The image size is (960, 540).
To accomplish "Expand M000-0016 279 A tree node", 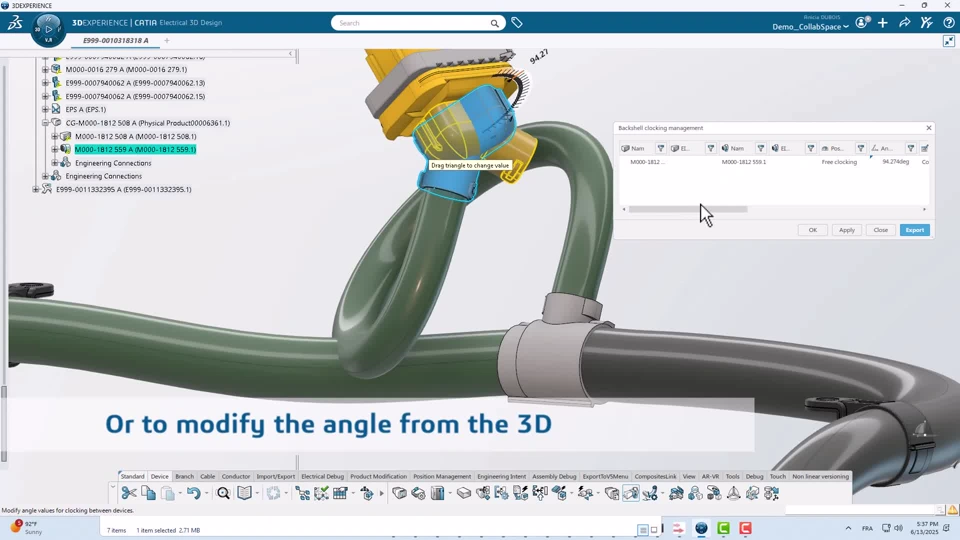I will 45,69.
